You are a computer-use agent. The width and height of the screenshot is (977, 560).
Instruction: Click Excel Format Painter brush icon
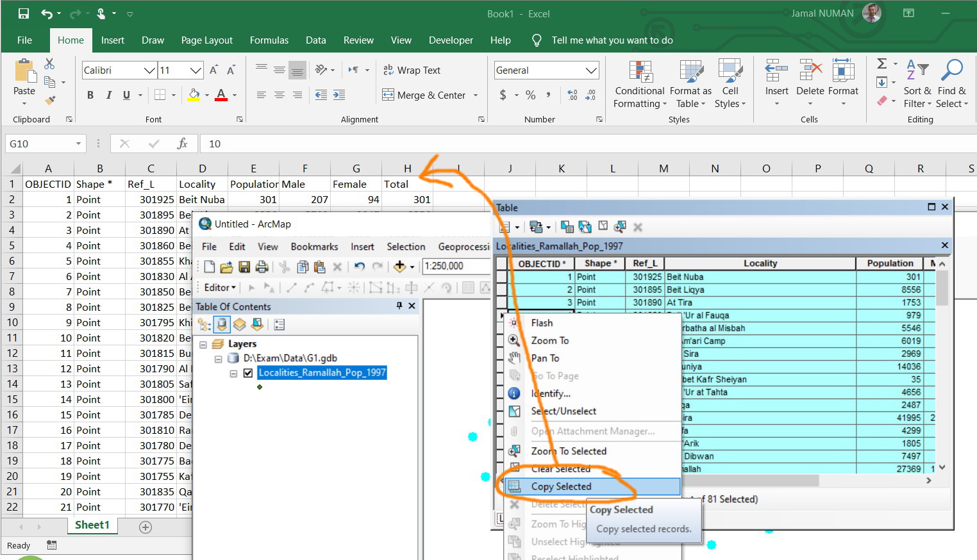(50, 100)
